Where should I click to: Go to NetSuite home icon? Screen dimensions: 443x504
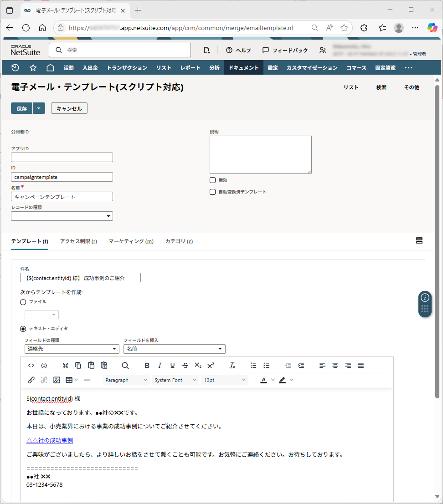click(50, 67)
